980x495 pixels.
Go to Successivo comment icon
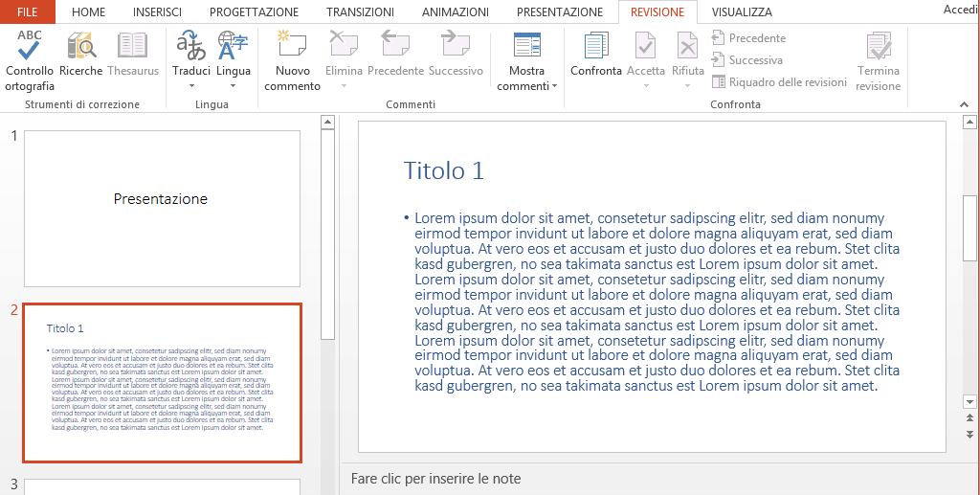tap(455, 45)
